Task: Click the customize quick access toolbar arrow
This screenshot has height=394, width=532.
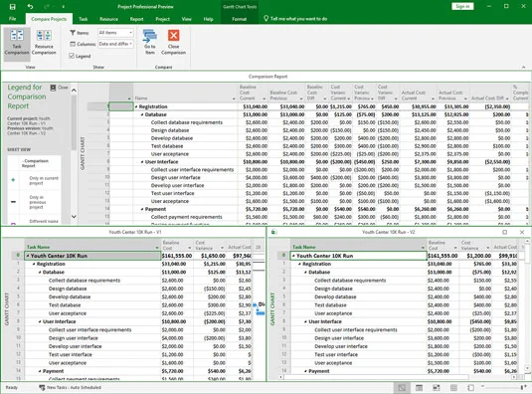Action: (x=63, y=7)
